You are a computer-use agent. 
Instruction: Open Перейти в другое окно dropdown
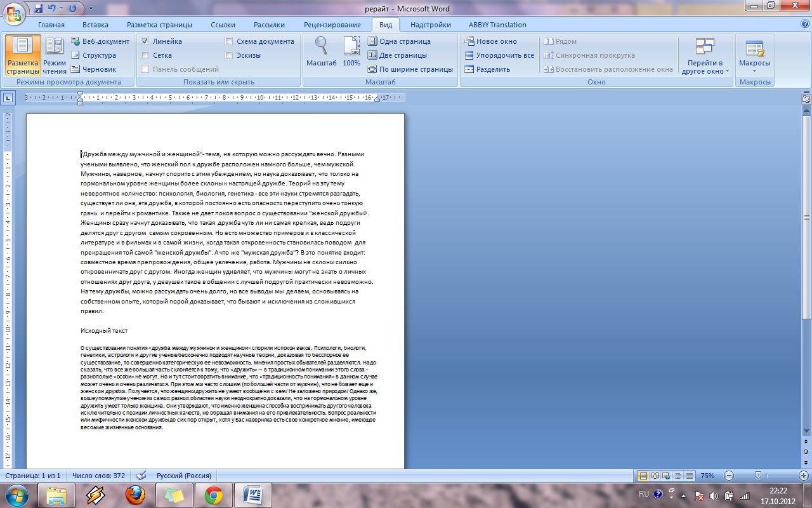705,55
